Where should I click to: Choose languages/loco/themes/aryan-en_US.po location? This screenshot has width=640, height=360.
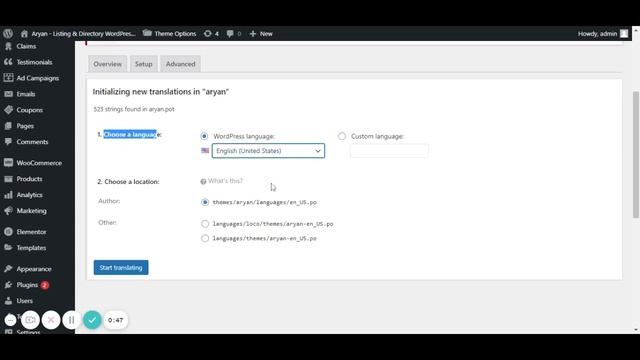click(x=205, y=224)
